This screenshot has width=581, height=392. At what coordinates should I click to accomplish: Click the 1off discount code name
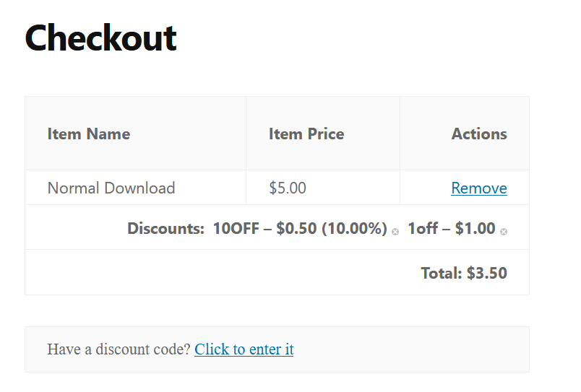tap(423, 229)
